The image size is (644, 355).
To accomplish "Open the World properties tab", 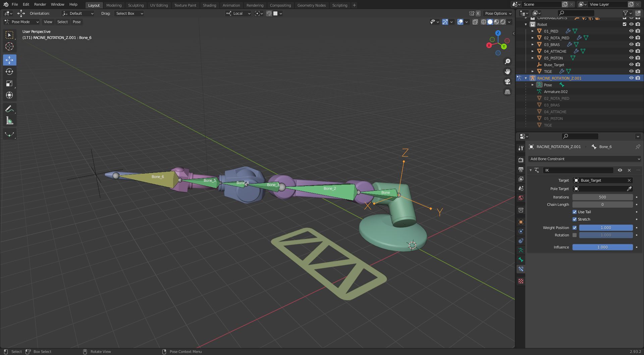I will click(521, 198).
